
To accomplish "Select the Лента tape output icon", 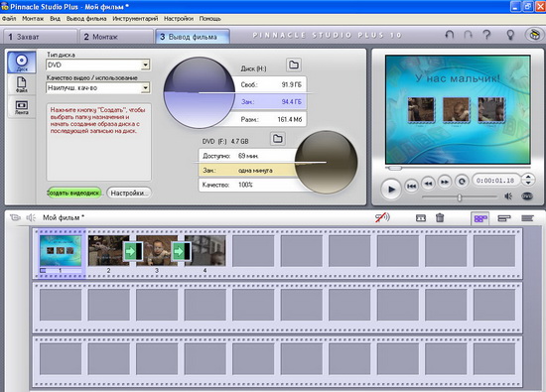I will pyautogui.click(x=22, y=107).
